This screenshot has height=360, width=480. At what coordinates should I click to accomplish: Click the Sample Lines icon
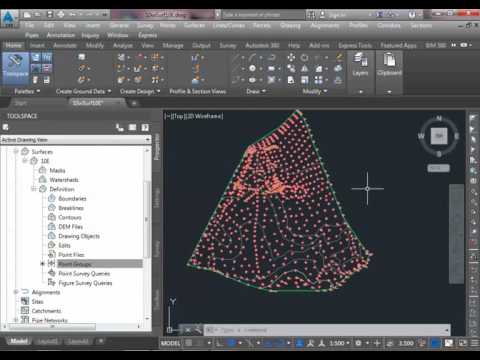click(x=196, y=69)
